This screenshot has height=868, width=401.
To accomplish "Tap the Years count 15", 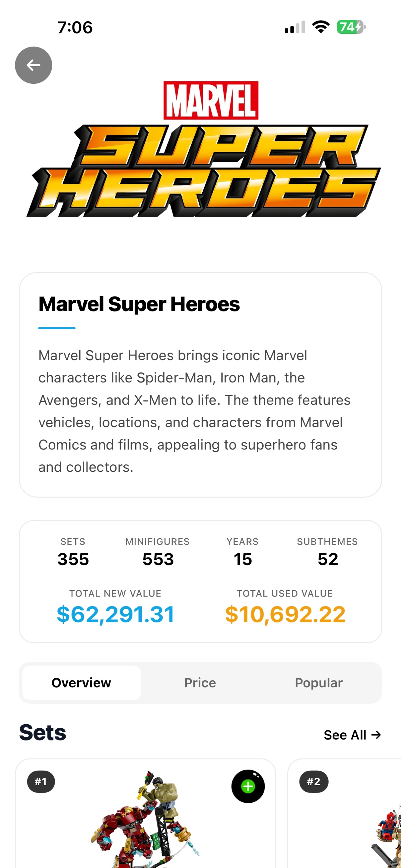I will pos(243,559).
